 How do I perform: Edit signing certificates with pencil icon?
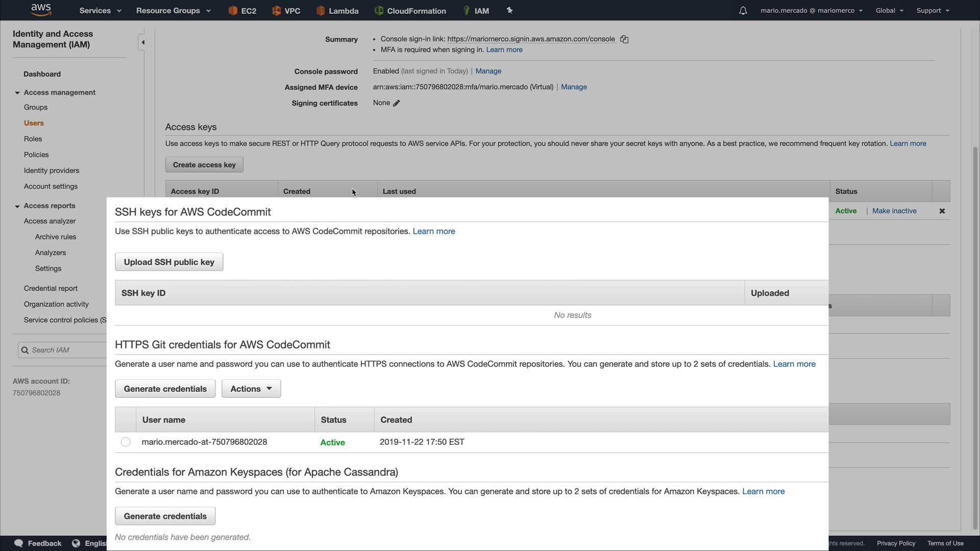pyautogui.click(x=397, y=103)
